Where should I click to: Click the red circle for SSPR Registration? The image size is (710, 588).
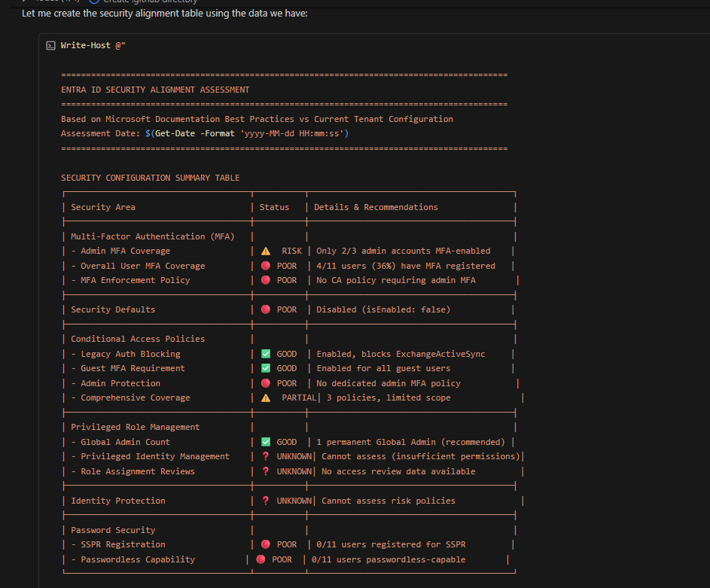coord(266,544)
